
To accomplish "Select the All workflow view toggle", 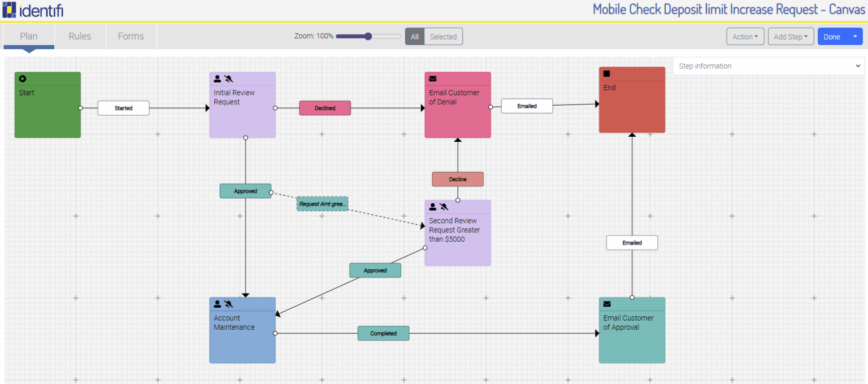I will (415, 36).
